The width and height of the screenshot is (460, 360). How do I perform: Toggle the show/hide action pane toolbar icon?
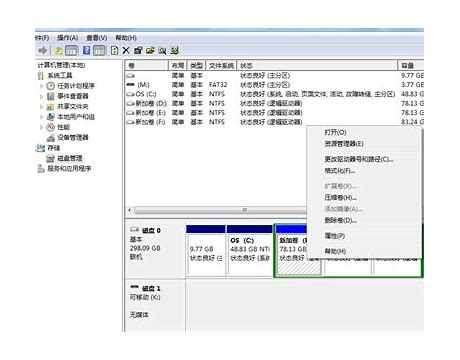99,51
